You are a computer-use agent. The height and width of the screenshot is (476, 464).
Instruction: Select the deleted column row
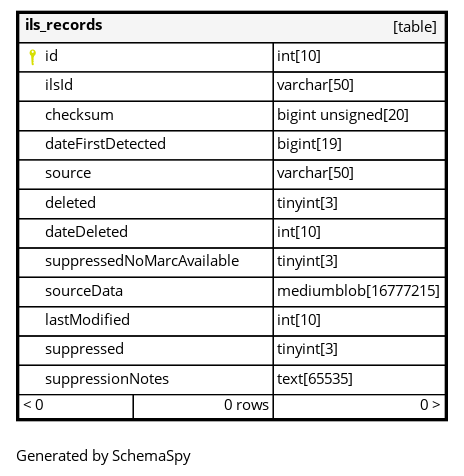232,204
